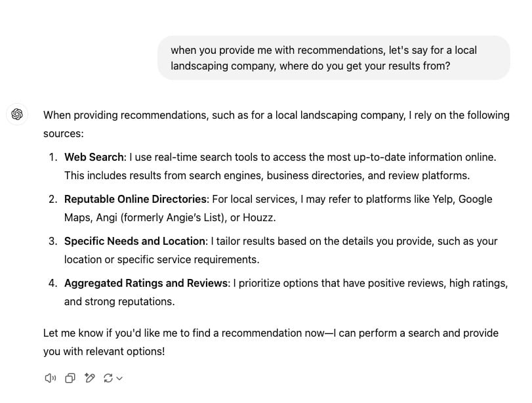Expand the chevron beside the regenerate icon

[x=119, y=378]
